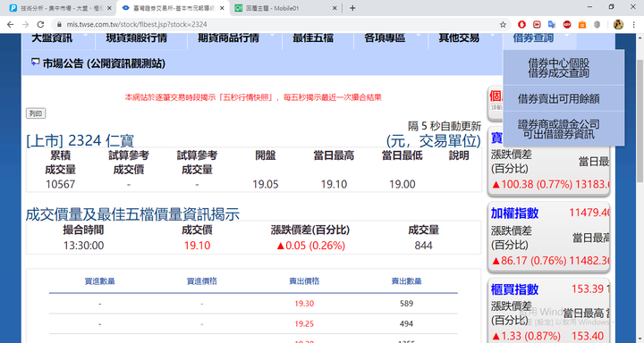The image size is (644, 343).
Task: Expand the 借券查詢 dropdown arrow
Action: 567,36
